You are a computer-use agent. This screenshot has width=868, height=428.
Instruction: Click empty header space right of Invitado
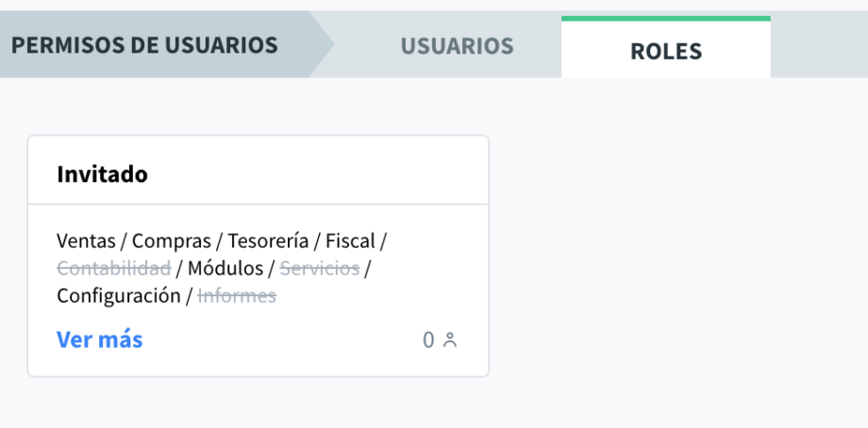321,174
